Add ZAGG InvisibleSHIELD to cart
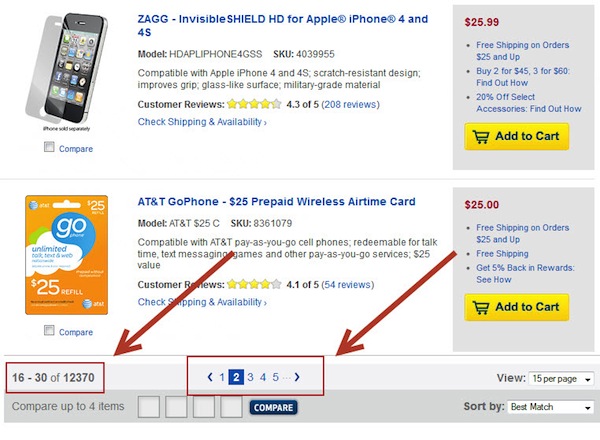This screenshot has width=600, height=440. coord(516,137)
